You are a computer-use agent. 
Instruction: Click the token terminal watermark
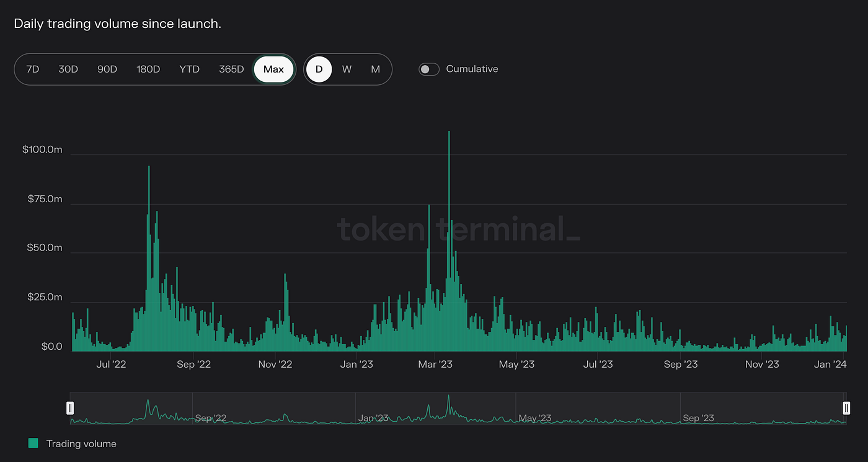[x=459, y=230]
